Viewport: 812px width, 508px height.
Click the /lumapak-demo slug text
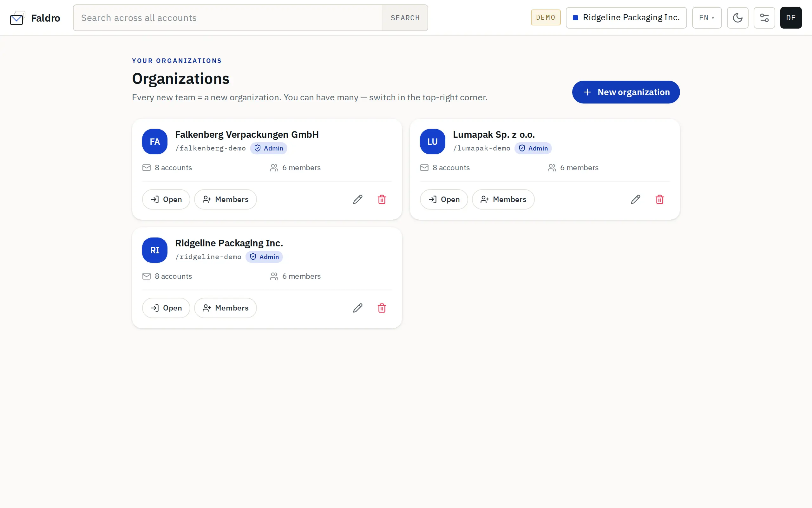(481, 148)
